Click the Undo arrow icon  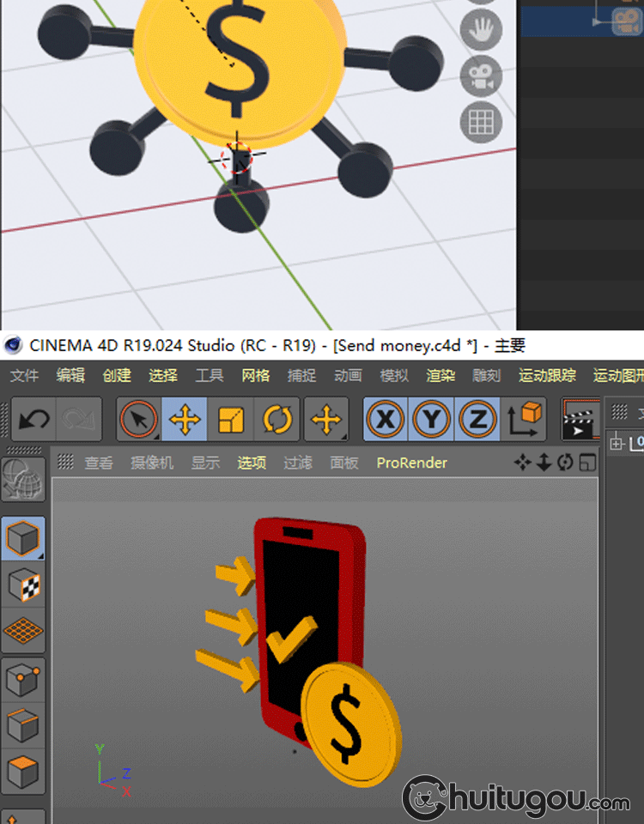coord(33,420)
